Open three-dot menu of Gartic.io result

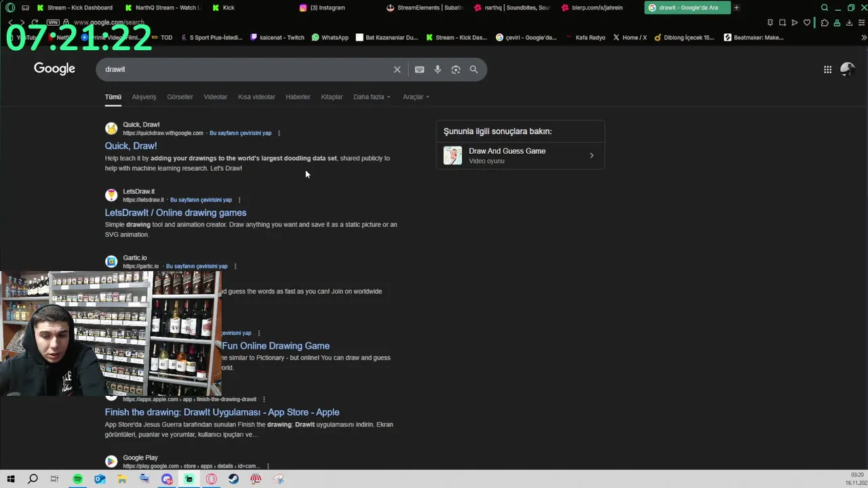(235, 266)
